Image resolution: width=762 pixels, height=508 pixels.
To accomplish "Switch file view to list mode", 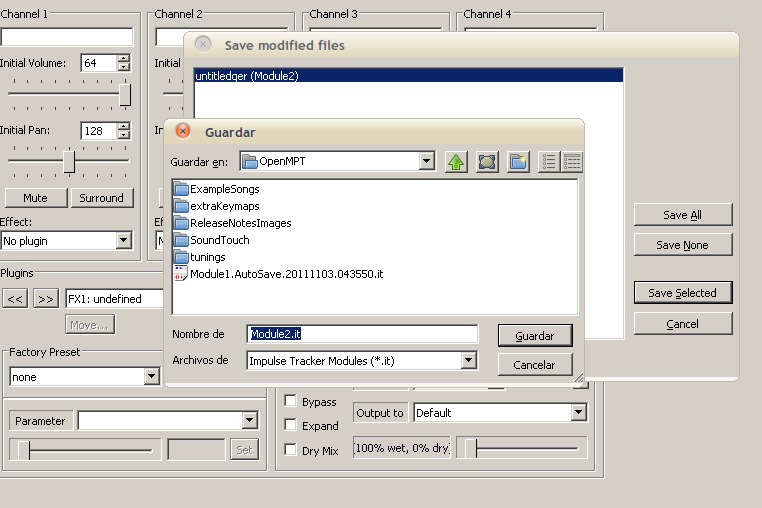I will click(x=549, y=162).
